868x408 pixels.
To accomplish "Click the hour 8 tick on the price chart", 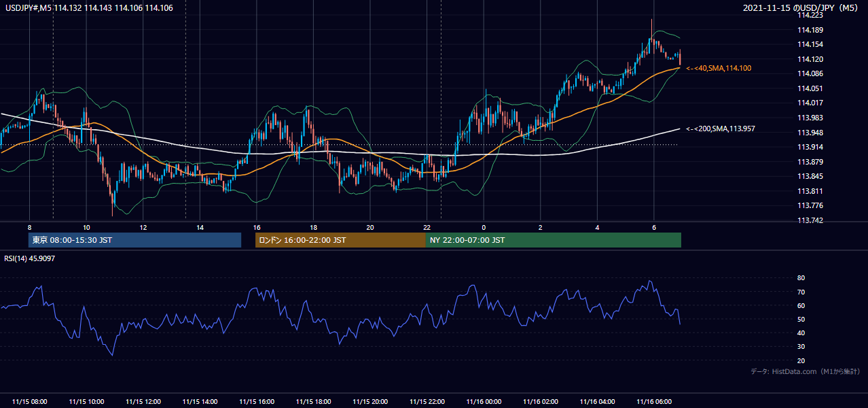I will click(x=29, y=227).
